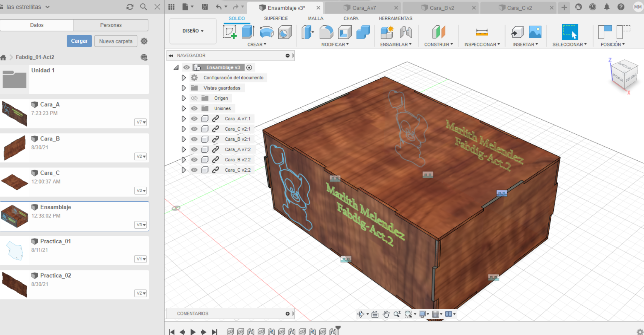Open the INSPECCIONAR menu label
Viewport: 644px width, 335px height.
pos(482,44)
